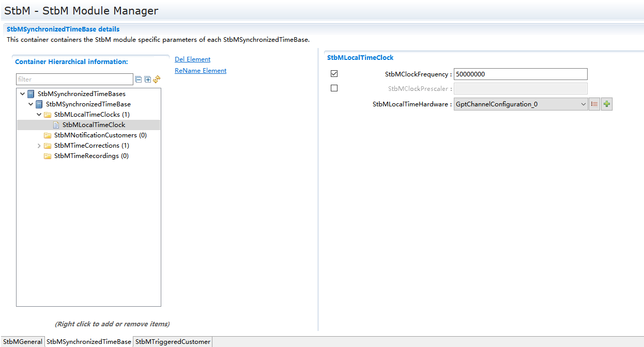Click the tree filter text box
This screenshot has height=347, width=644.
(x=74, y=80)
